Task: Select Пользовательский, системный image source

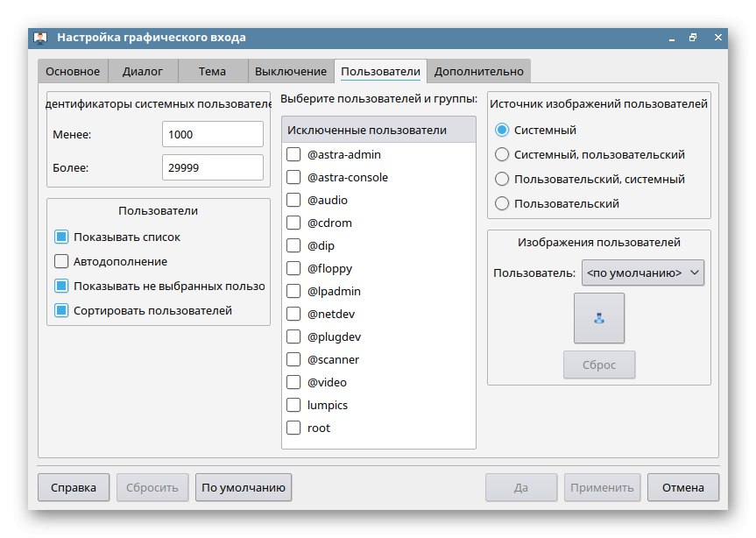Action: tap(502, 179)
